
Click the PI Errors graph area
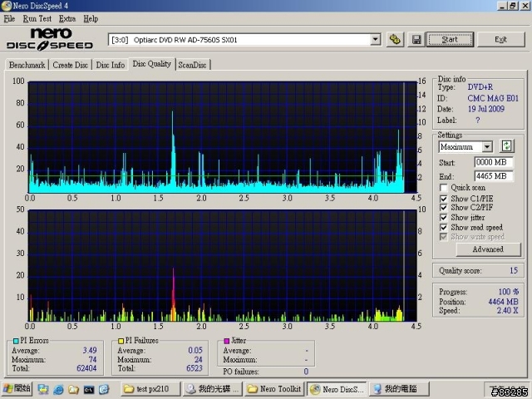223,137
